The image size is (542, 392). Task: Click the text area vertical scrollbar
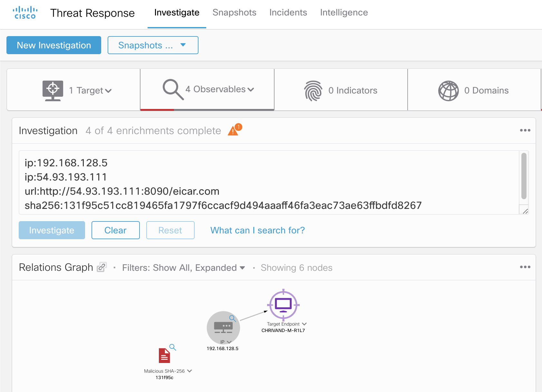524,176
